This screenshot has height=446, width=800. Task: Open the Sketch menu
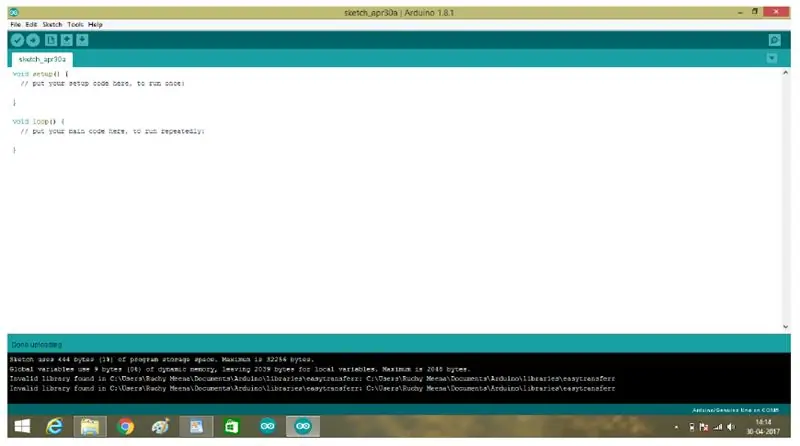[x=52, y=24]
